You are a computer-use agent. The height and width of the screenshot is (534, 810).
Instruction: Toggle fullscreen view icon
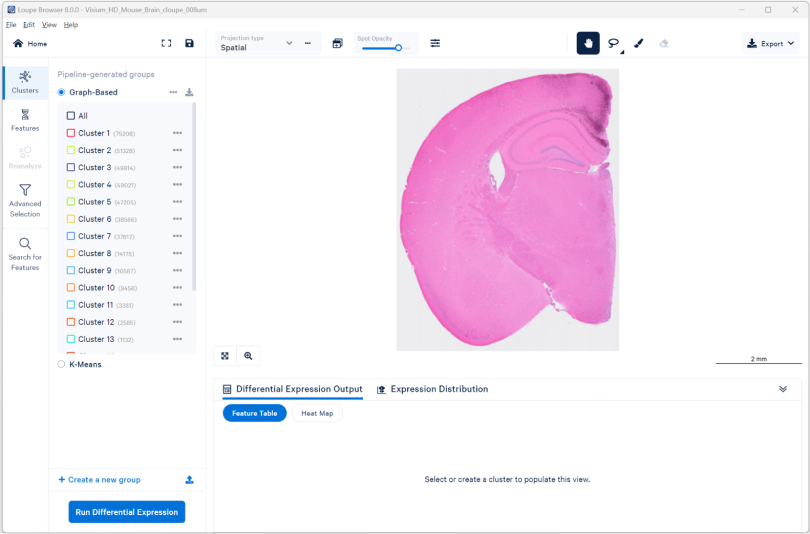(x=166, y=43)
